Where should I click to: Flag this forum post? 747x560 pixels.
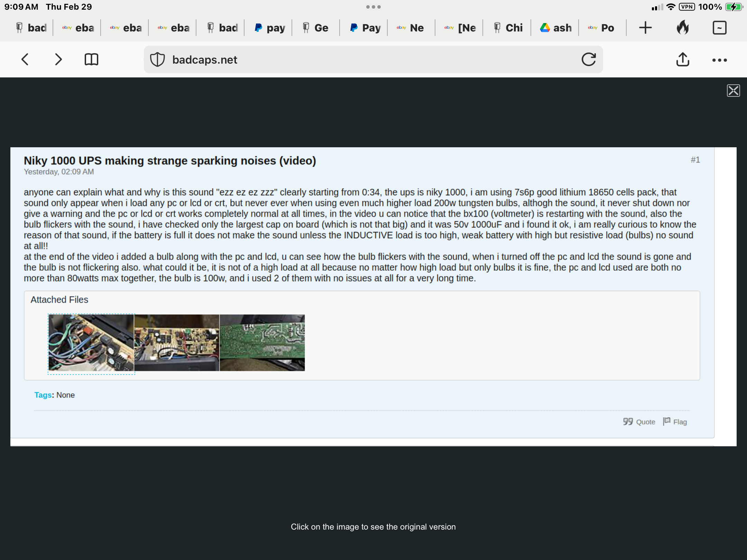[675, 422]
